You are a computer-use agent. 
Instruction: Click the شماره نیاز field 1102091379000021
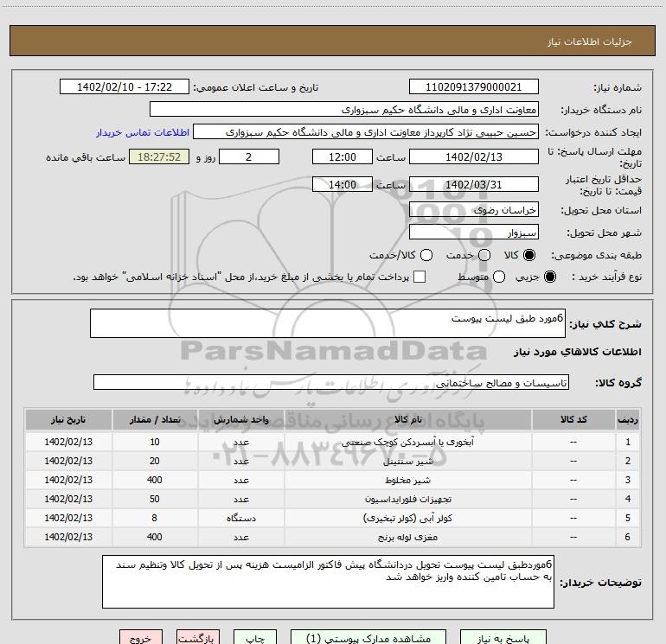tap(474, 87)
